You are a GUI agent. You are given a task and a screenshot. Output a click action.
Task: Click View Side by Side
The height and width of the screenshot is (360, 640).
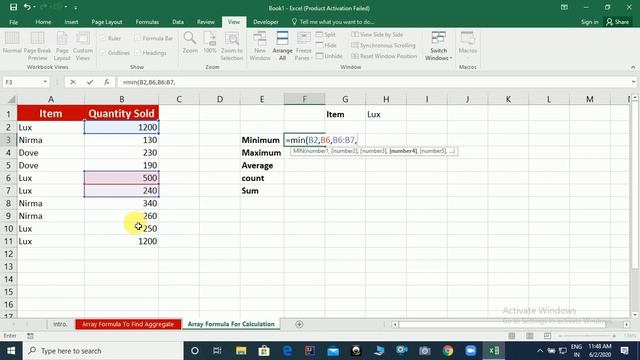click(x=377, y=35)
